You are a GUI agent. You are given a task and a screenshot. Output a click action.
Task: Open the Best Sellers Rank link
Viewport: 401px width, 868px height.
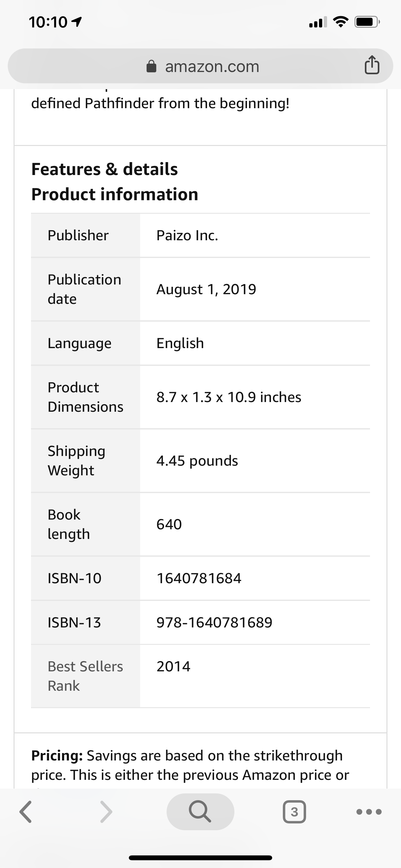point(85,676)
